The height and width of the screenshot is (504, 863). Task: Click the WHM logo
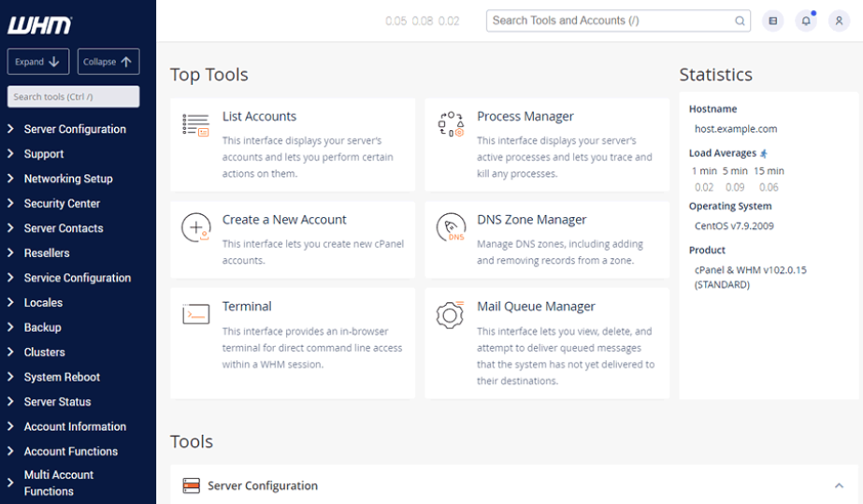(x=39, y=24)
